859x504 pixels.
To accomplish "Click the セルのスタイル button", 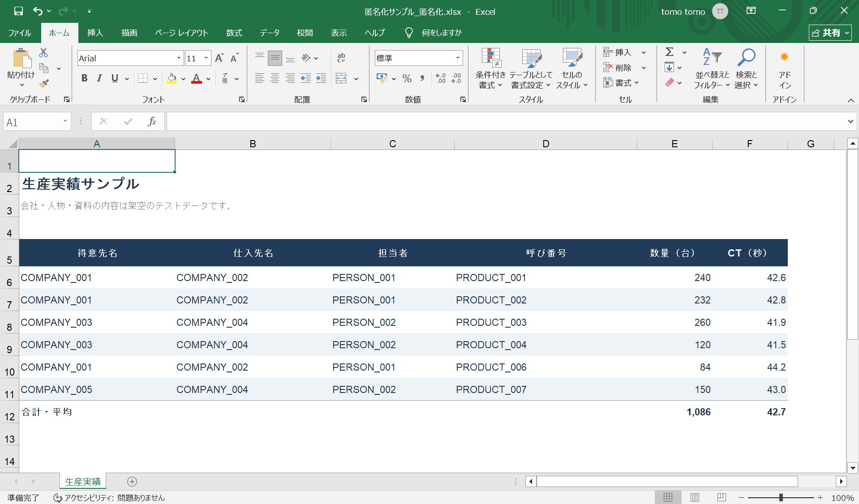I will (x=572, y=68).
